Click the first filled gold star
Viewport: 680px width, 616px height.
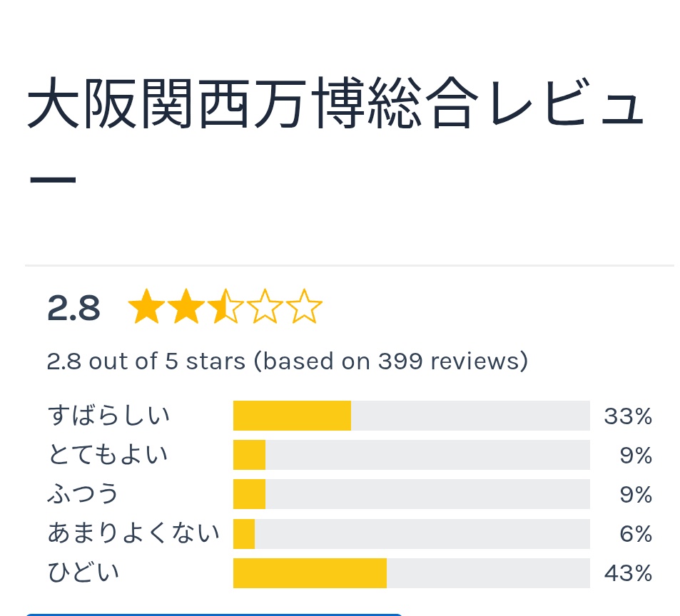[x=145, y=307]
